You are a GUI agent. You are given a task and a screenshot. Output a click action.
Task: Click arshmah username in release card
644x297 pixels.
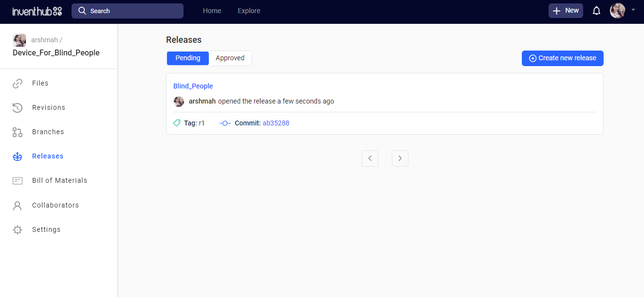point(202,101)
